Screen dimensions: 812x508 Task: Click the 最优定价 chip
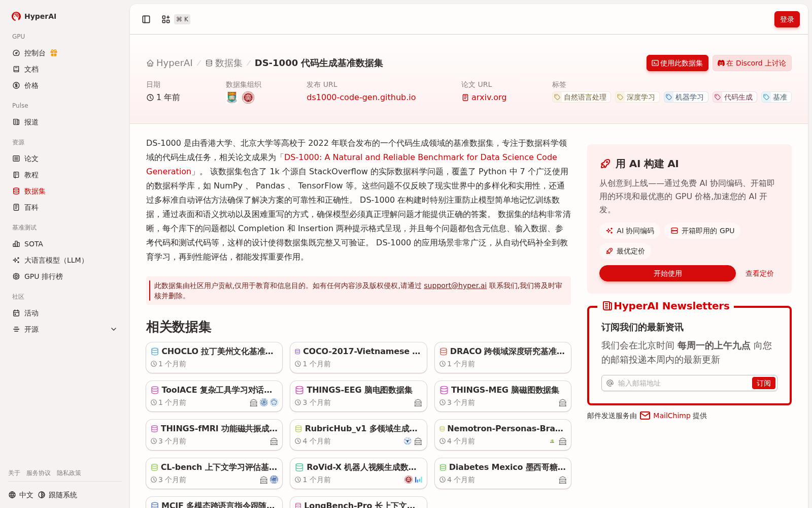click(x=625, y=251)
